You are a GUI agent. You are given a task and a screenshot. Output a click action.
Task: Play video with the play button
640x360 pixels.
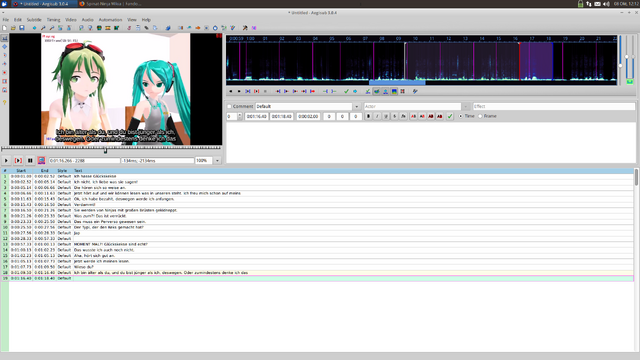pos(6,161)
